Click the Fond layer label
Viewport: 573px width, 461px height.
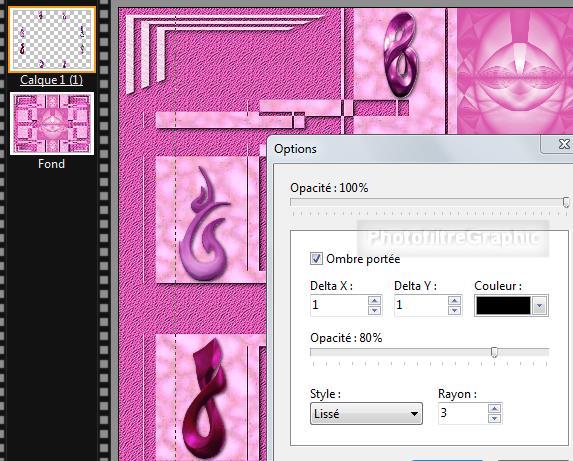coord(52,164)
